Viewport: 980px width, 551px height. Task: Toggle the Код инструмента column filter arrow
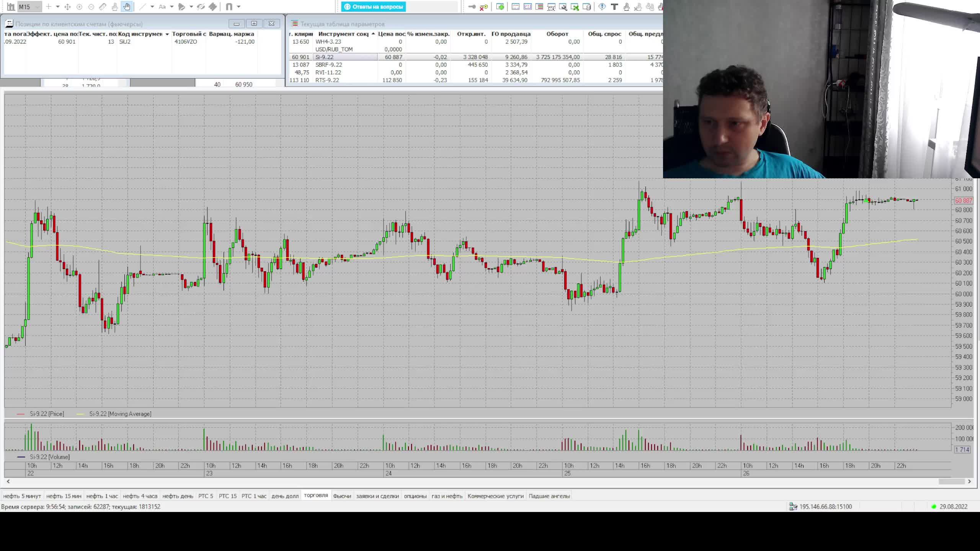(x=167, y=34)
